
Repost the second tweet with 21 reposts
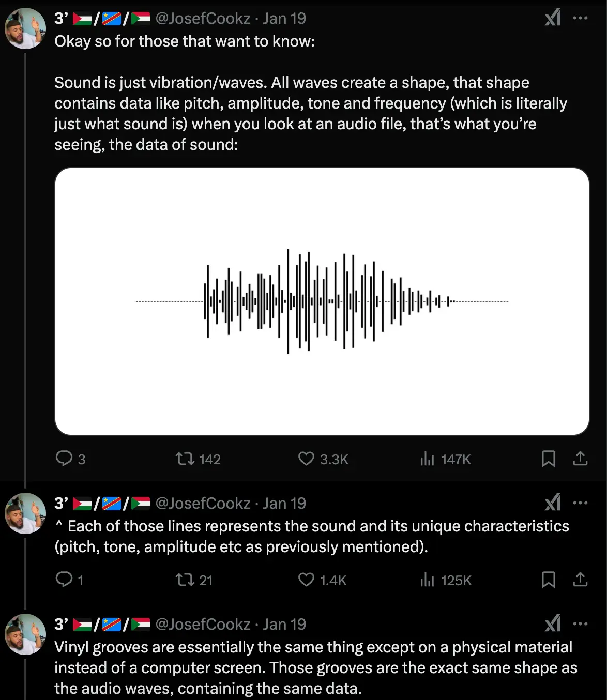185,580
